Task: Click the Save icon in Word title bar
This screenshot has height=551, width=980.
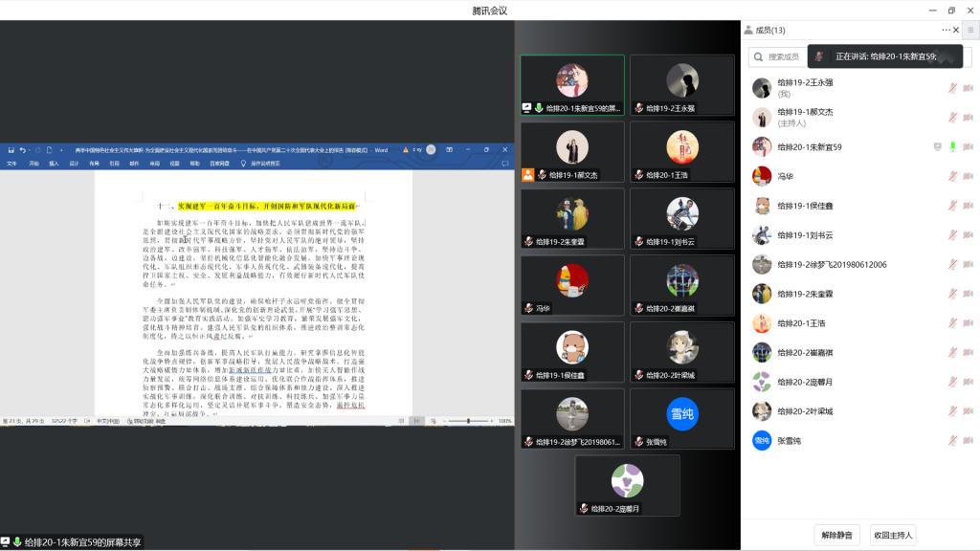Action: (11, 150)
